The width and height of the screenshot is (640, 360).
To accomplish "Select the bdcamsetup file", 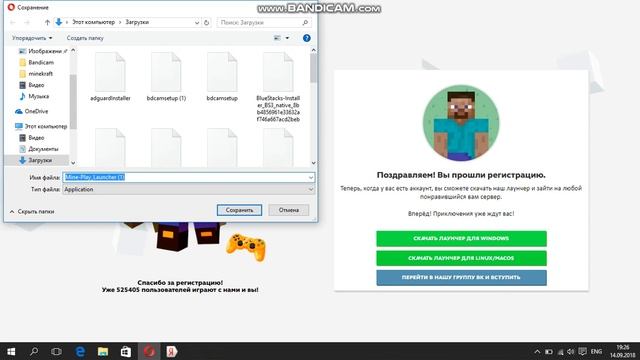I will pos(222,77).
